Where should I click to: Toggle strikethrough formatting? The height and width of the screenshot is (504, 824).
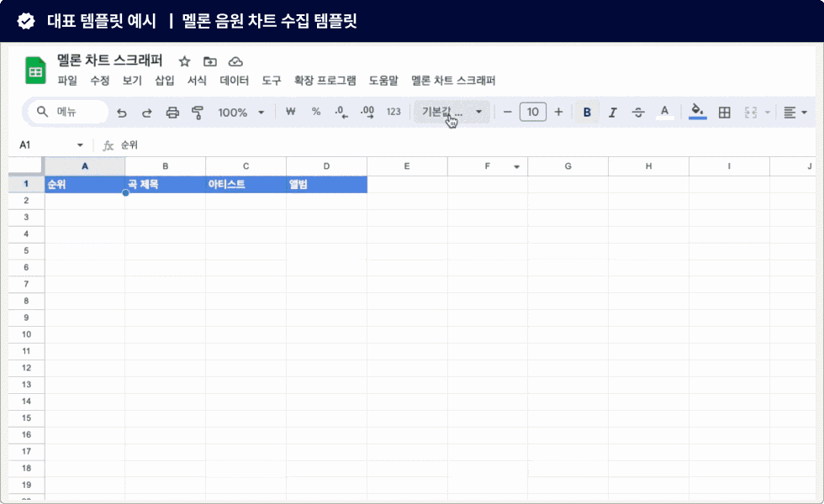(x=638, y=113)
